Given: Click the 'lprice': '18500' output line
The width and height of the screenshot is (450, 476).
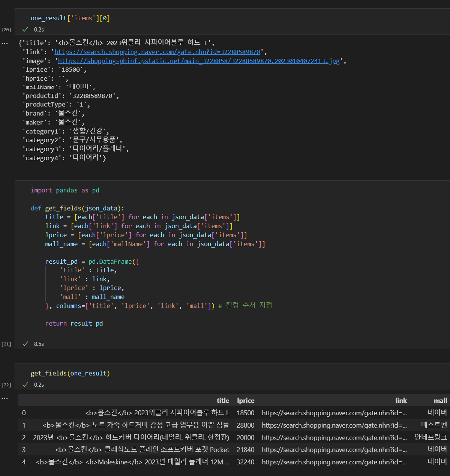Looking at the screenshot, I should (54, 69).
